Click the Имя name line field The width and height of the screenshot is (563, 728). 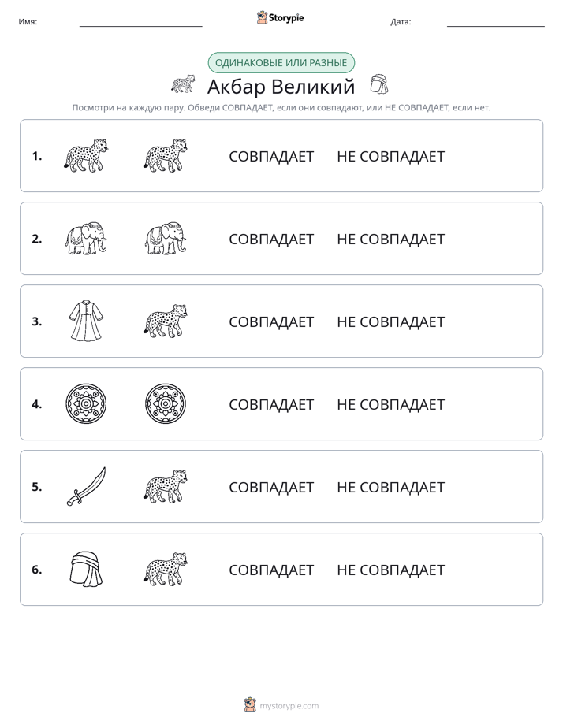(140, 22)
